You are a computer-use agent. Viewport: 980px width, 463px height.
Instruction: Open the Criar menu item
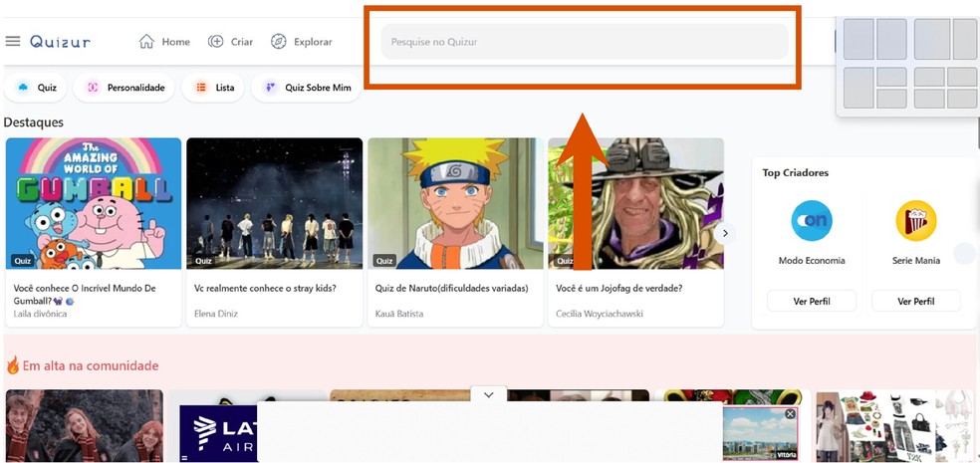pyautogui.click(x=231, y=42)
